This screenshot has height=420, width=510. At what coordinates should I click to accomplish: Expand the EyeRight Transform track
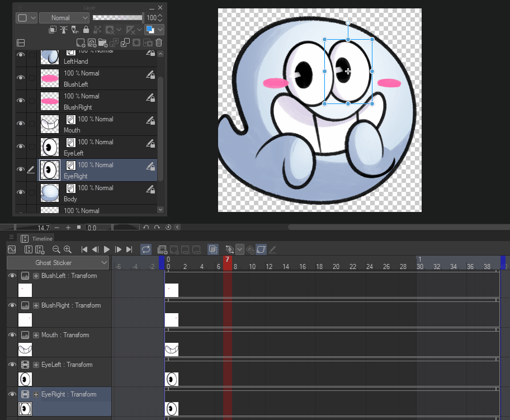click(x=36, y=394)
